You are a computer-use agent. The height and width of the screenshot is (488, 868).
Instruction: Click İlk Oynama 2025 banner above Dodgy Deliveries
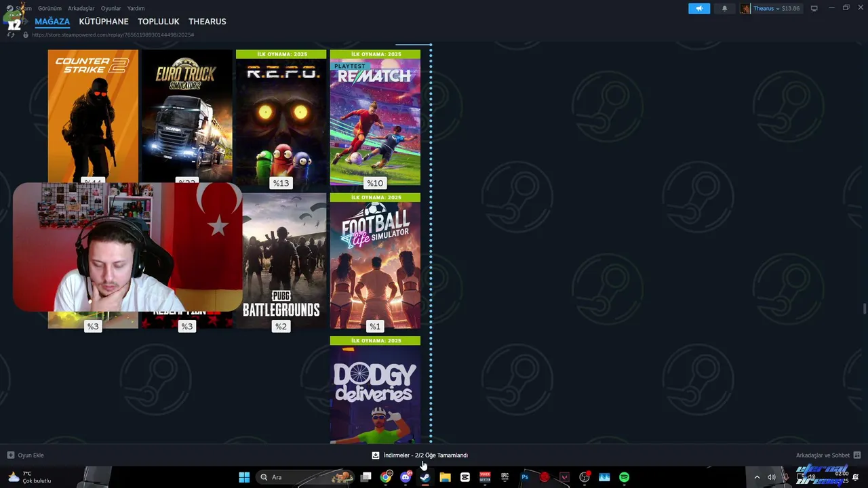click(375, 340)
